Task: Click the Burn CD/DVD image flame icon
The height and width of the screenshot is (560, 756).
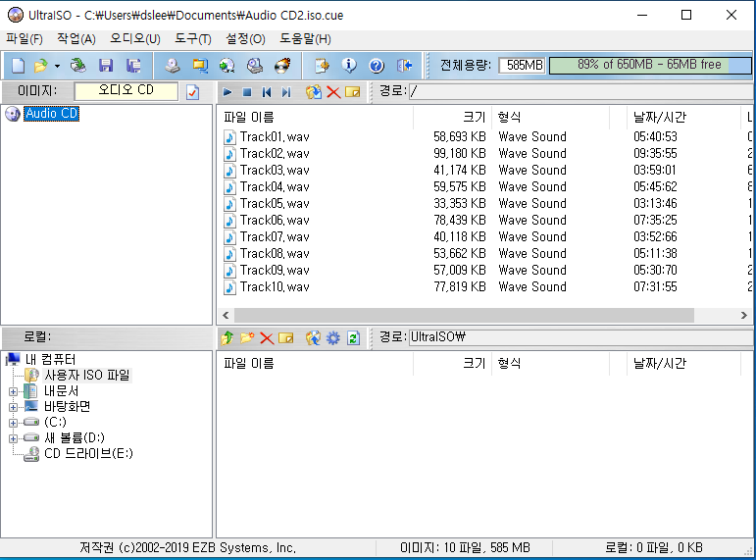Action: pyautogui.click(x=282, y=66)
